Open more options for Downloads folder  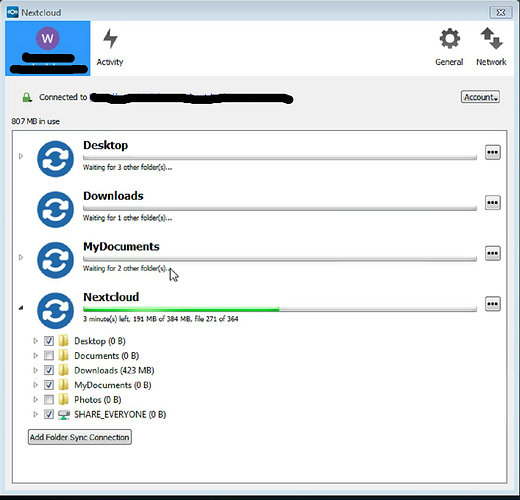(x=493, y=203)
